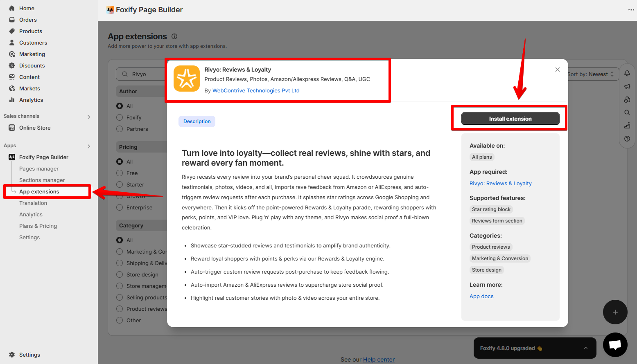Click the notification bell icon
Image resolution: width=637 pixels, height=364 pixels.
tap(627, 73)
